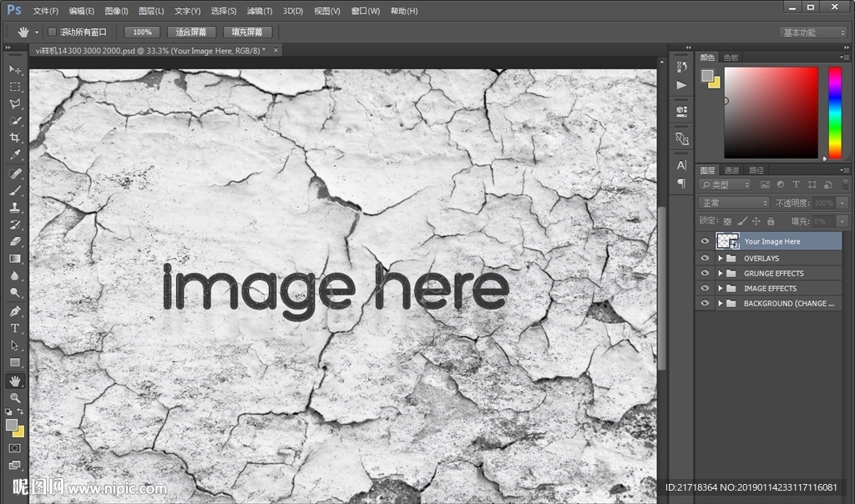The width and height of the screenshot is (855, 504).
Task: Open the 类型 layer filter dropdown
Action: [726, 184]
